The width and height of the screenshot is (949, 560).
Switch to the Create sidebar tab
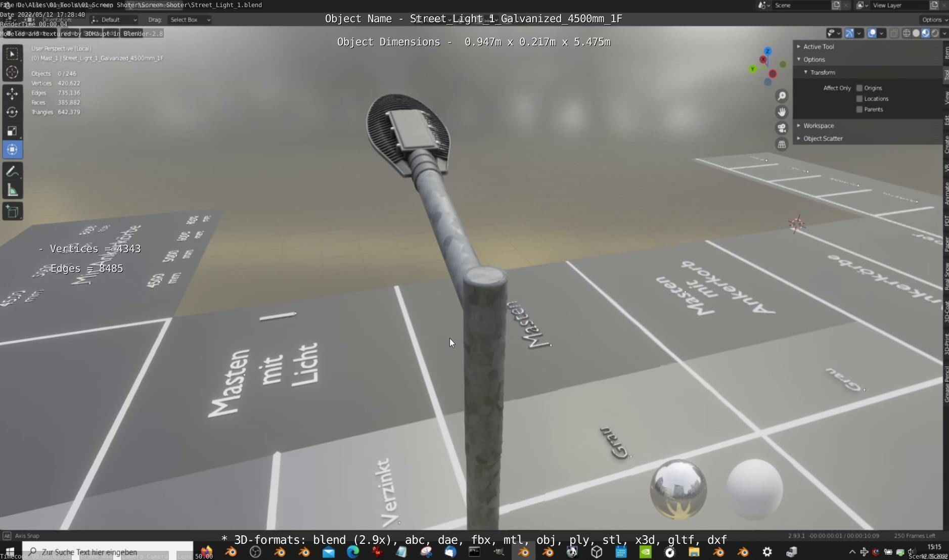[x=946, y=145]
